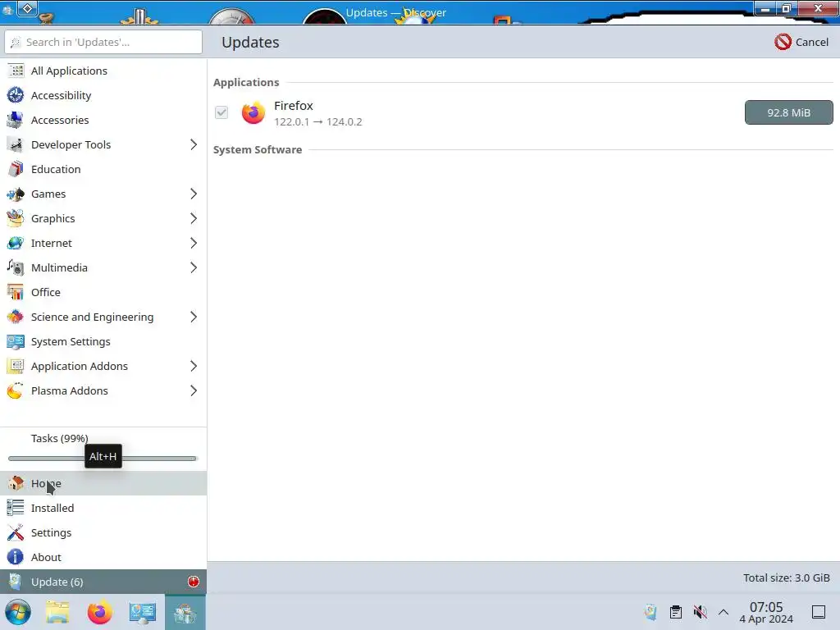Click the Total size: 3.0 GiB text

click(787, 578)
